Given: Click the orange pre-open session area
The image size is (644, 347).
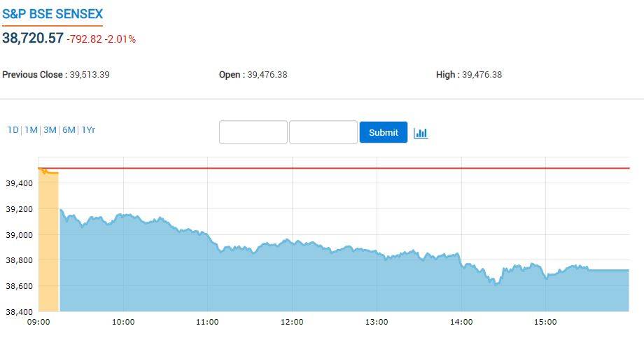Looking at the screenshot, I should pos(48,245).
